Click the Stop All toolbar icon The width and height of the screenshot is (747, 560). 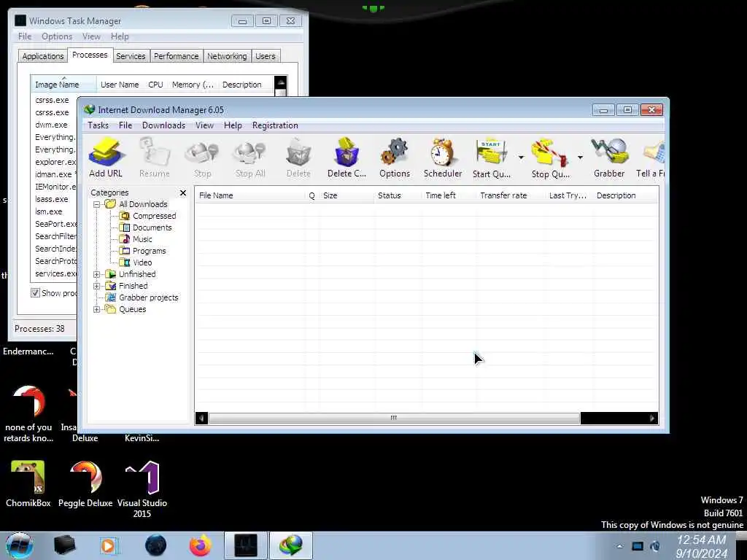[x=250, y=158]
